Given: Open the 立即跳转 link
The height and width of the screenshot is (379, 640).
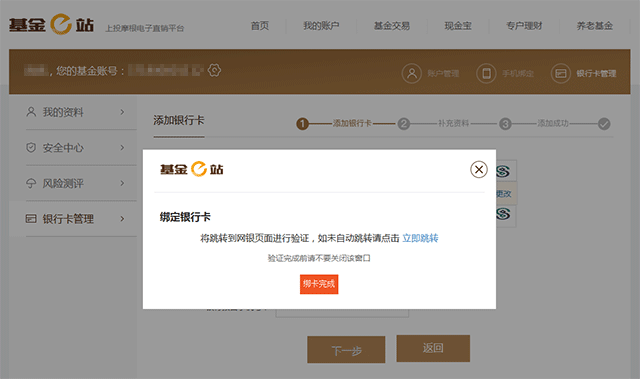Looking at the screenshot, I should click(x=420, y=238).
